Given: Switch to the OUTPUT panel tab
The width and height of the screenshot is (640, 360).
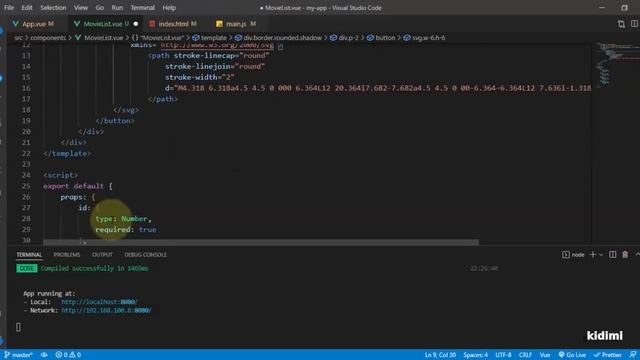Looking at the screenshot, I should click(x=102, y=255).
